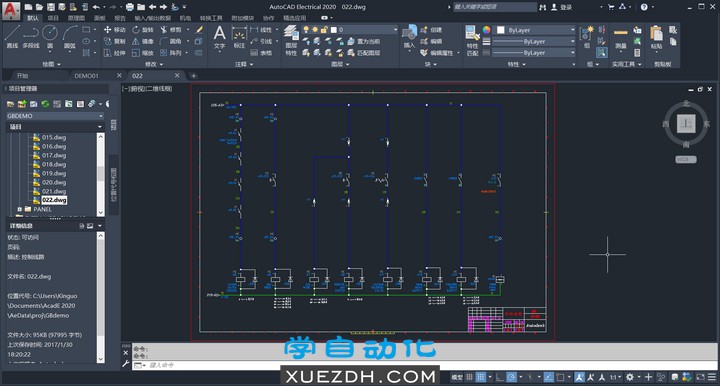This screenshot has height=386, width=720.
Task: Click the Scale (缩放) tool
Action: tap(143, 53)
